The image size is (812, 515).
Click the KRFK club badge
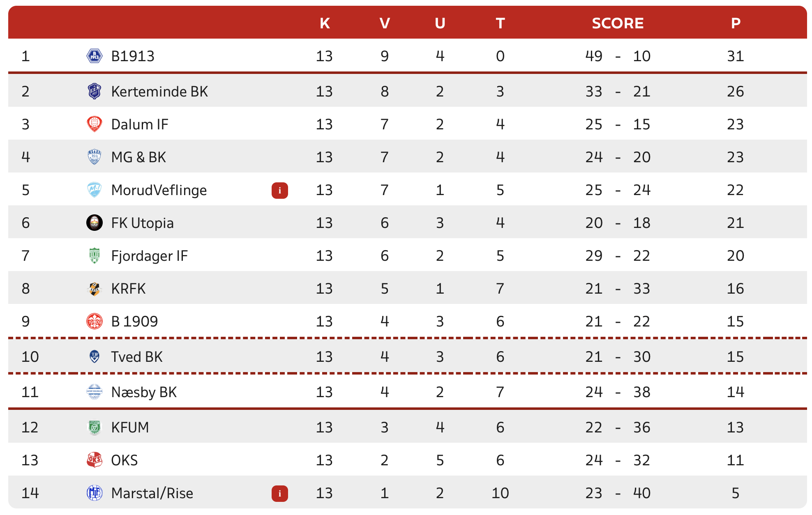coord(94,288)
